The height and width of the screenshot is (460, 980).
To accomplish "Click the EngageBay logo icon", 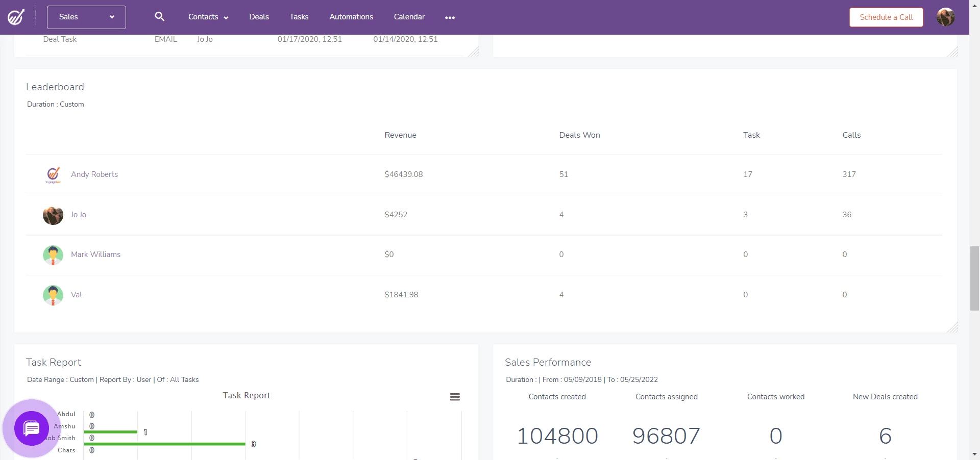I will tap(16, 17).
